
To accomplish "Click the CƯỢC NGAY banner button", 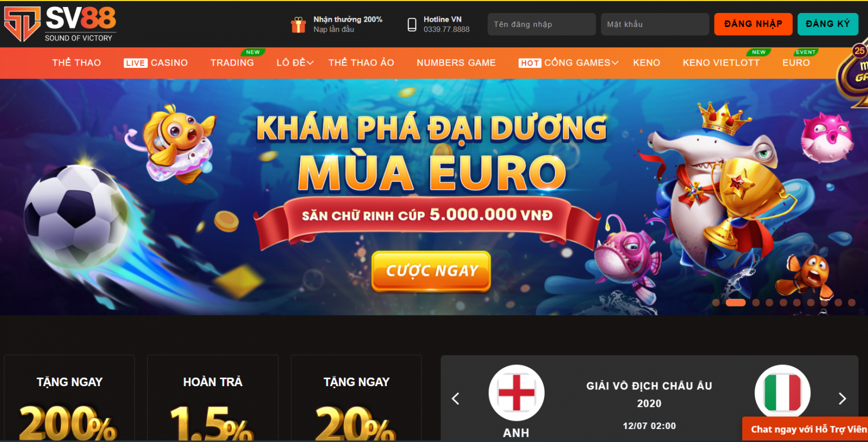I will click(431, 271).
